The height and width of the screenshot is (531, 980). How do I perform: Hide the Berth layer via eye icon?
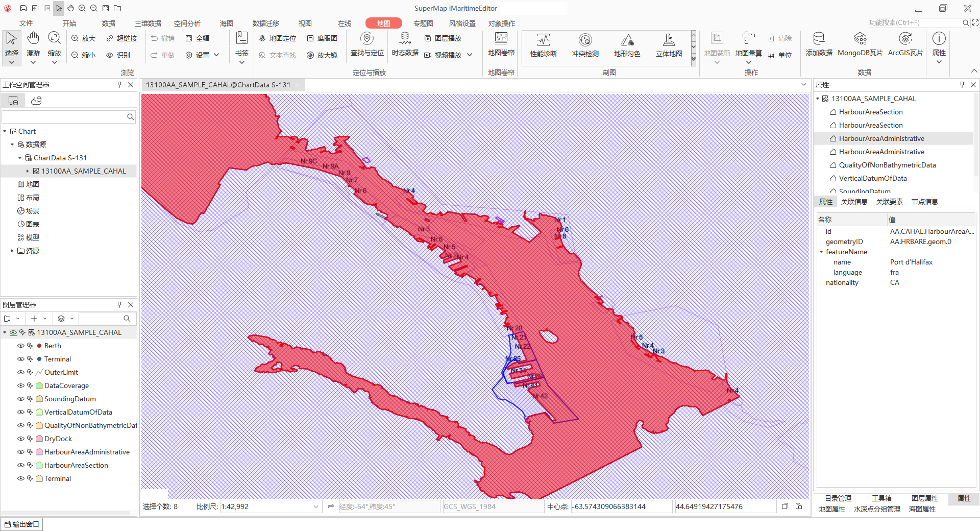point(21,346)
